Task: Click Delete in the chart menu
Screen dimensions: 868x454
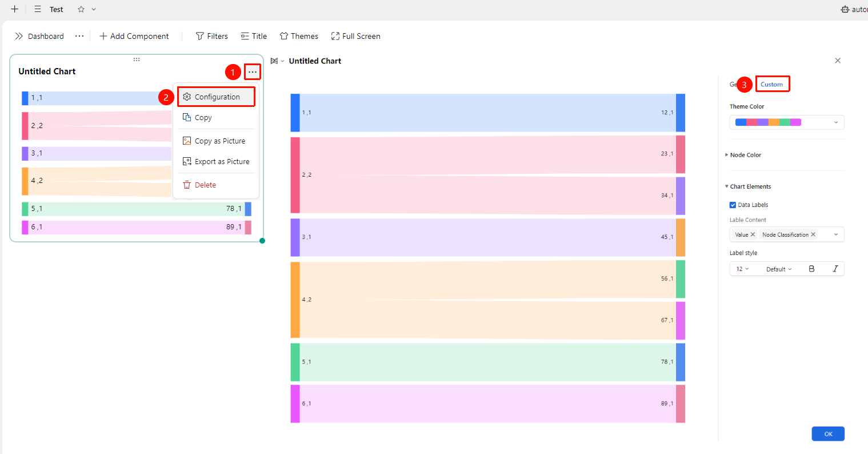Action: [x=216, y=185]
